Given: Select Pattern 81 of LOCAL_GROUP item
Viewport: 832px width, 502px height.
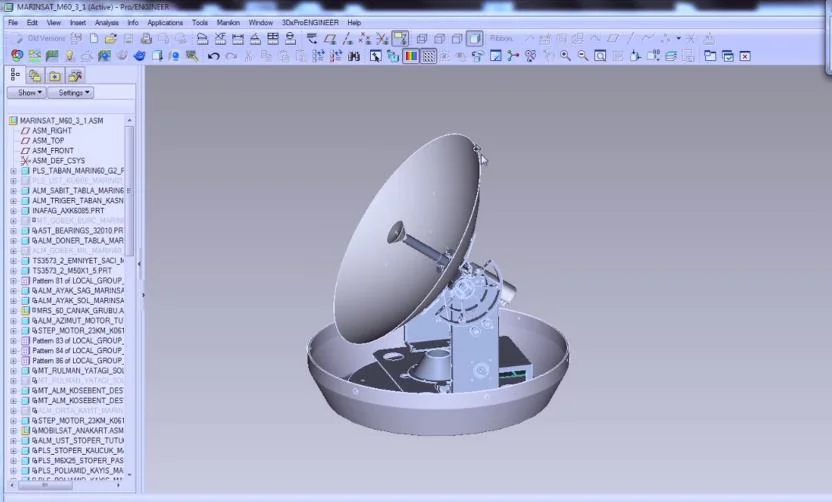Looking at the screenshot, I should click(x=72, y=281).
